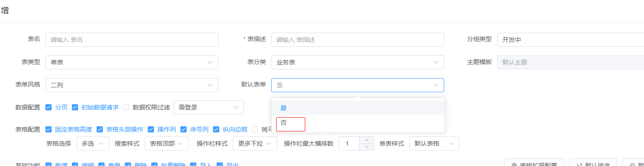The image size is (644, 166).
Task: Toggle the 纵向边框 checkbox
Action: (216, 129)
